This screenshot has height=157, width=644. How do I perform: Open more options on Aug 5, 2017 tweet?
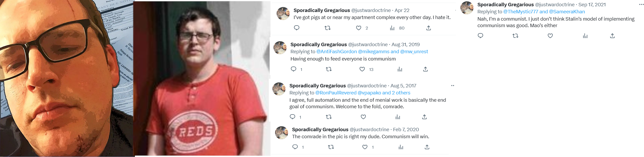tap(453, 86)
